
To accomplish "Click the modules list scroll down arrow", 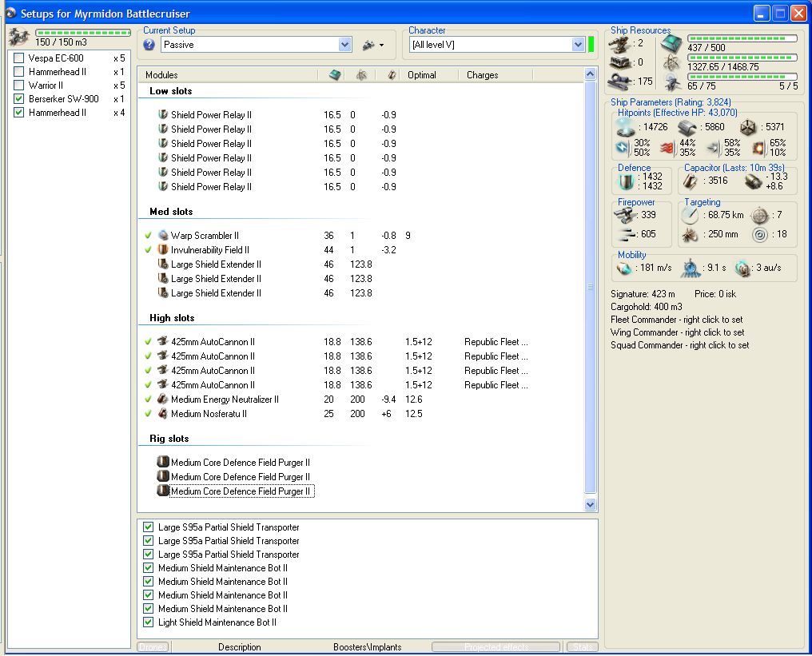I will [591, 505].
